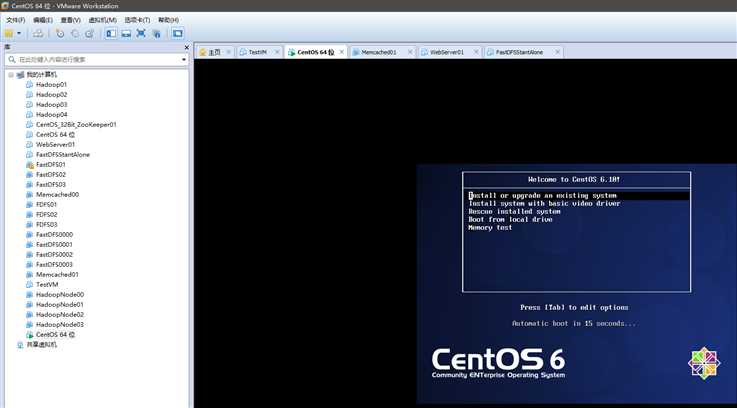Image resolution: width=737 pixels, height=408 pixels.
Task: Select Memcached01 in the library tree
Action: pos(57,275)
